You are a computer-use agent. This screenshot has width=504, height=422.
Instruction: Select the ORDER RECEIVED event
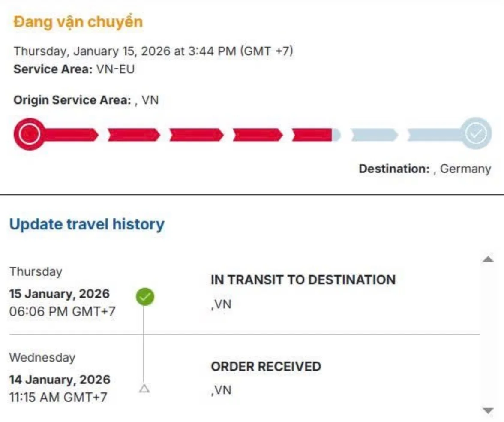click(x=266, y=366)
